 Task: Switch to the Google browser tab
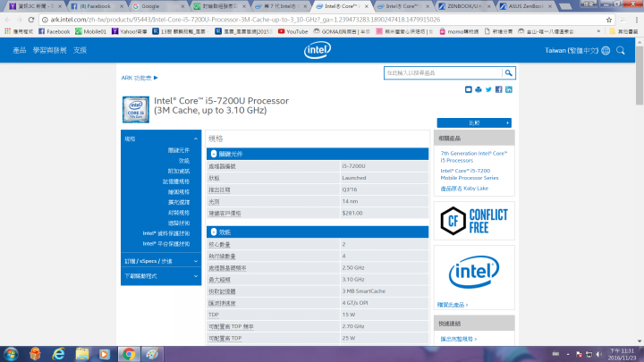click(158, 6)
